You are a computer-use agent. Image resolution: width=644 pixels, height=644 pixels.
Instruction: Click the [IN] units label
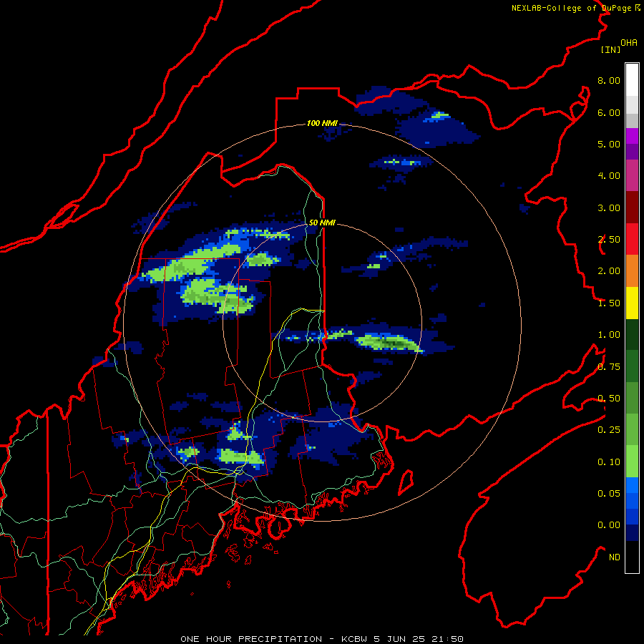point(610,49)
